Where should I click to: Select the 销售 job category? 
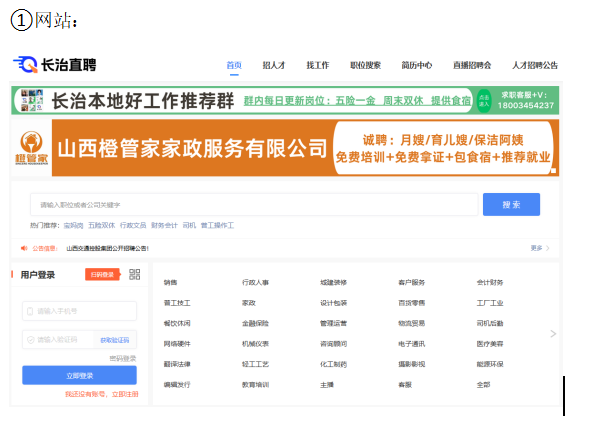click(x=171, y=283)
